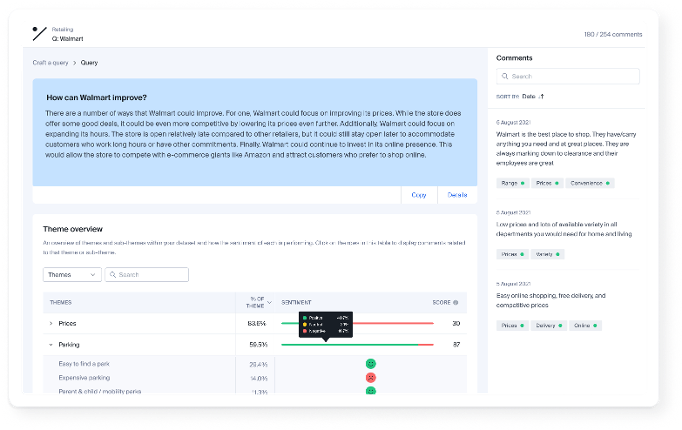This screenshot has height=430, width=682.
Task: Click the Parking sentiment bar
Action: 358,345
